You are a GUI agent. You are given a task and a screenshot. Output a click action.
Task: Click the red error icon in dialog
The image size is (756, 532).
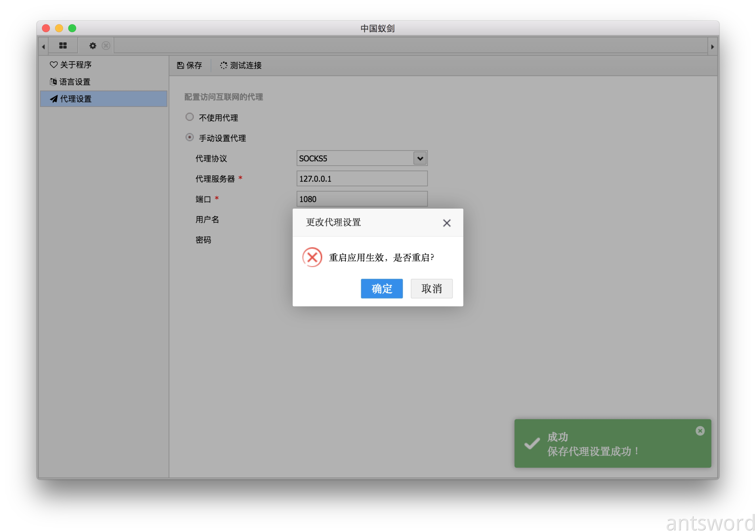click(x=312, y=257)
